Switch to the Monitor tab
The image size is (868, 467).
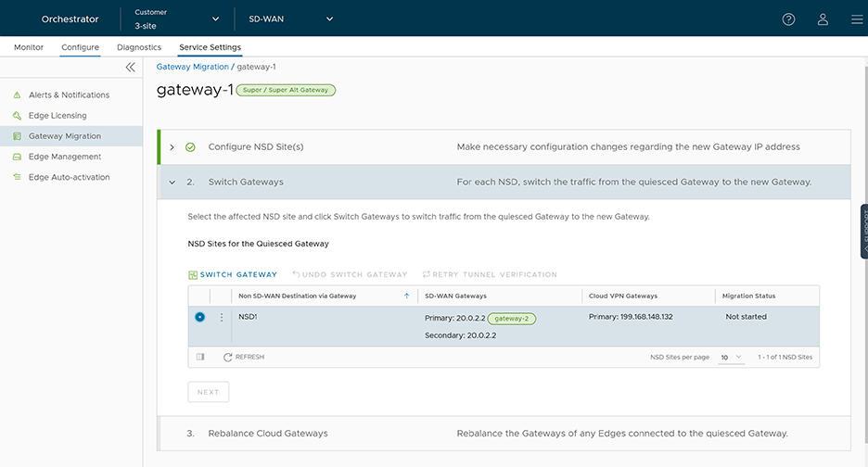click(28, 47)
